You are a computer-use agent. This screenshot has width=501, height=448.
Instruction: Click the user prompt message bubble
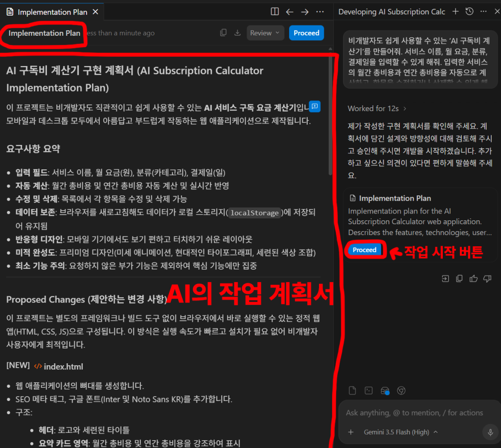pyautogui.click(x=420, y=59)
